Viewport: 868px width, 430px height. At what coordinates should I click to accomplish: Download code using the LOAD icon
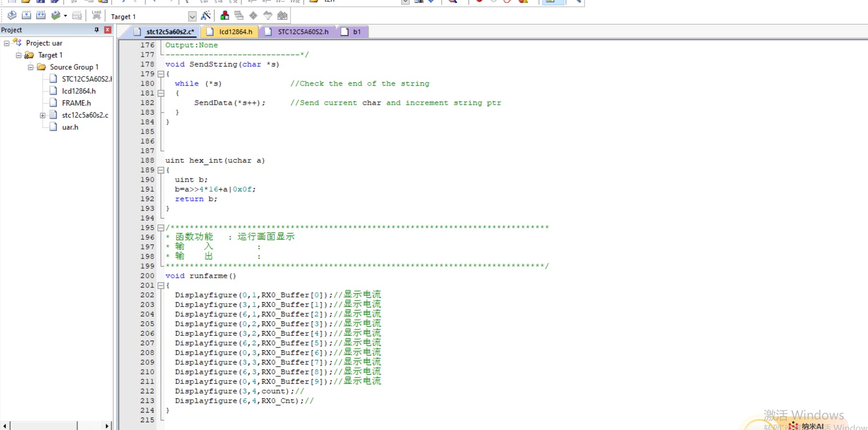(96, 16)
